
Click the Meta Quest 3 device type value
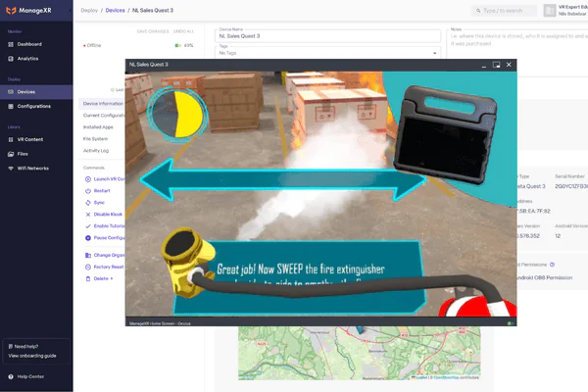[531, 186]
